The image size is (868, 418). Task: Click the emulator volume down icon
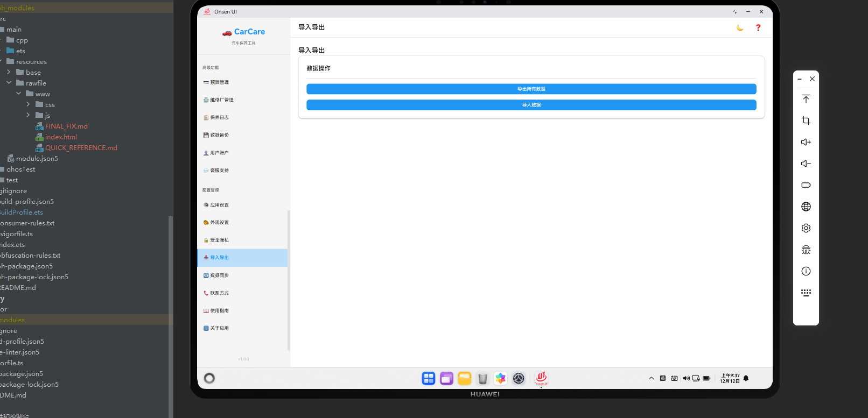[806, 164]
